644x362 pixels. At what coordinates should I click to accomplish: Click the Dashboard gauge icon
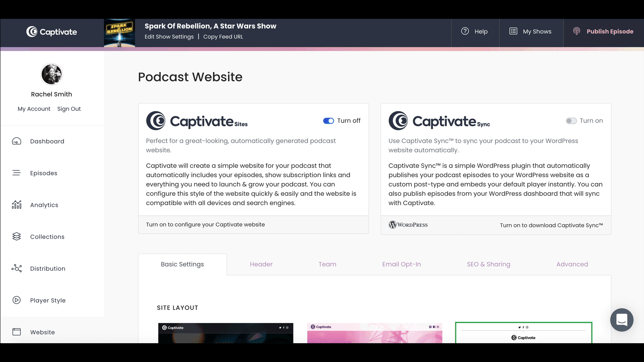click(16, 141)
